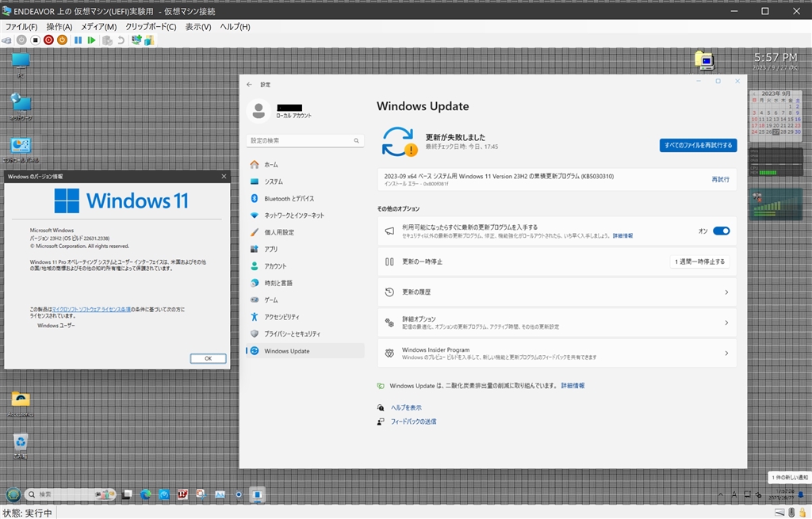
Task: Turn off the virtual machine with stop icon
Action: click(x=35, y=40)
